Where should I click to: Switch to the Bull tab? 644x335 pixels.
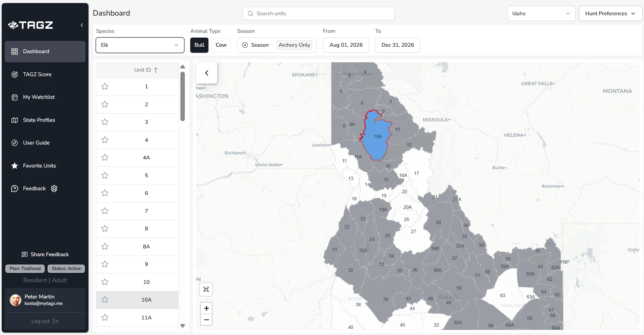coord(199,45)
